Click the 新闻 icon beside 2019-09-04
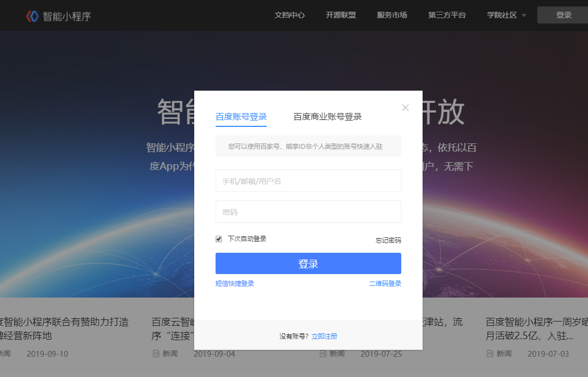Viewport: 588px width, 377px height. (x=156, y=354)
